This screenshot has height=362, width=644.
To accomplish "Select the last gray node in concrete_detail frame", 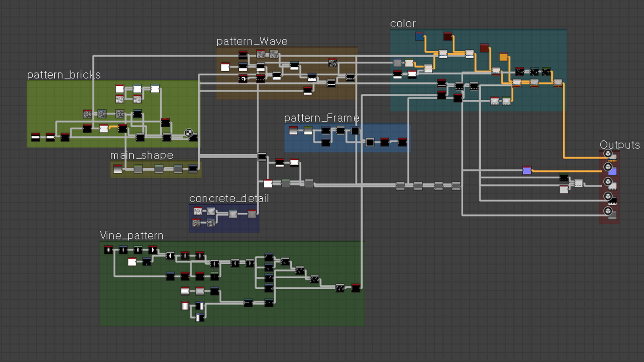I will (252, 214).
